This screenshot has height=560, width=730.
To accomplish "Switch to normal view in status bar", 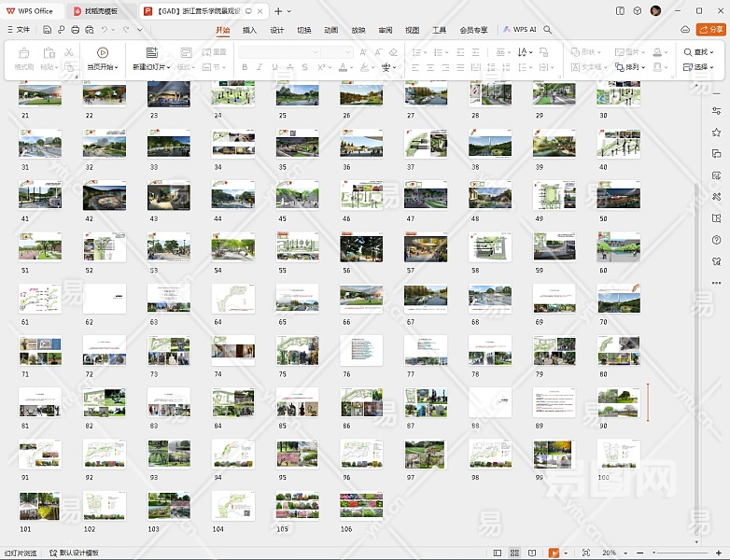I will [498, 553].
